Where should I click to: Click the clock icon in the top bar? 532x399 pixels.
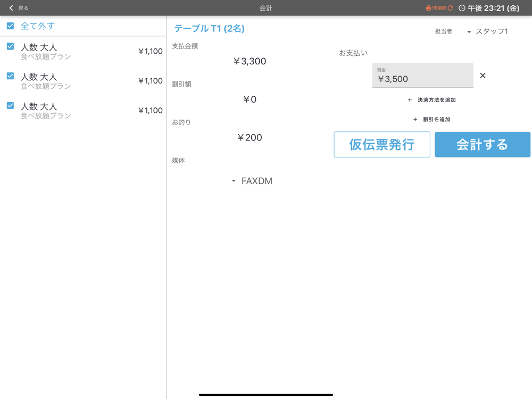tap(462, 8)
